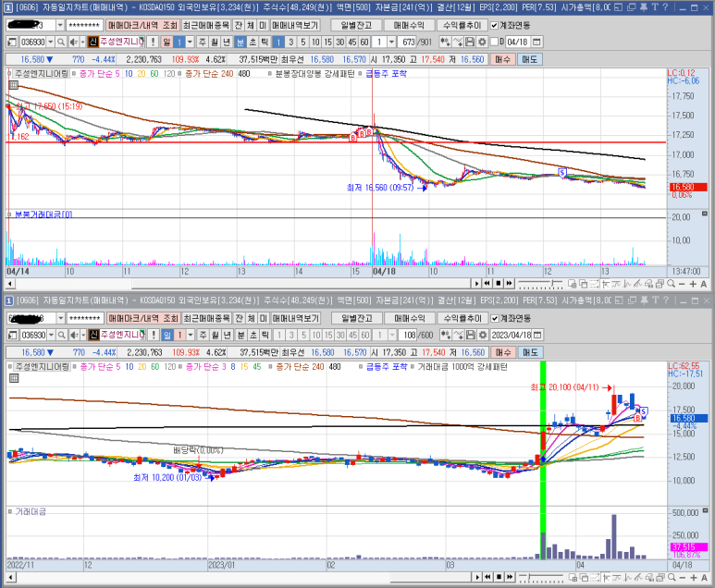Click the sound speaker icon in top window
Image resolution: width=715 pixels, height=588 pixels.
(x=73, y=42)
